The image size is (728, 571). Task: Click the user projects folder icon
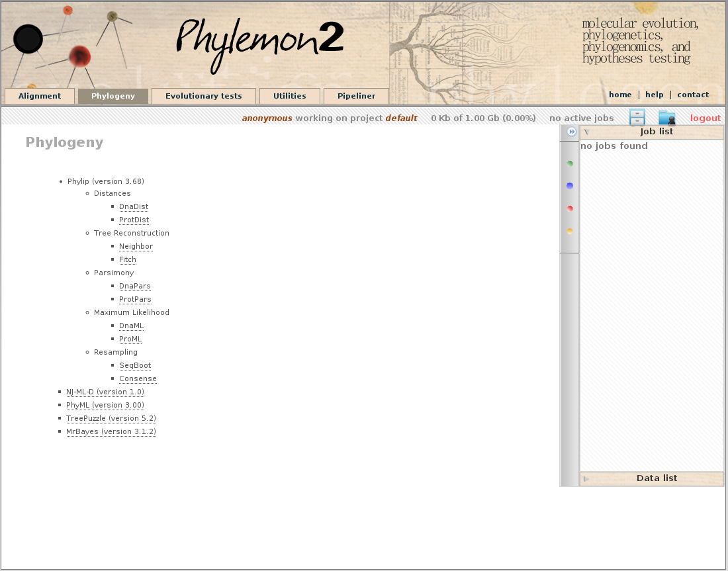pyautogui.click(x=666, y=118)
